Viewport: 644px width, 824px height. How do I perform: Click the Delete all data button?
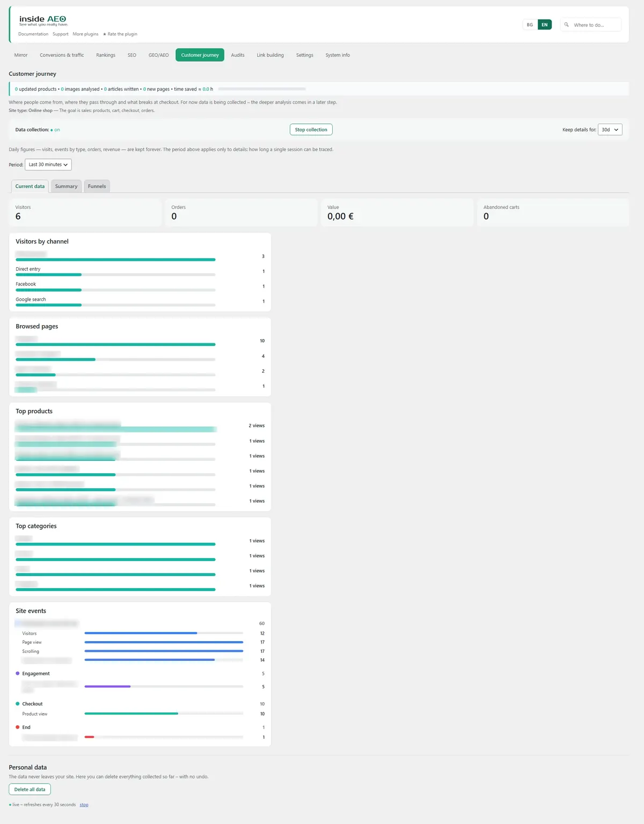30,790
